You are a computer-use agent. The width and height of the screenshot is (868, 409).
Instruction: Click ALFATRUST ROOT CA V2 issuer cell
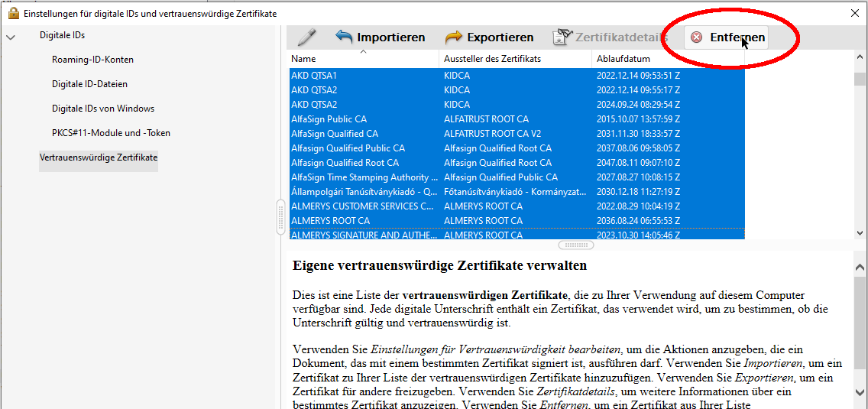tap(492, 134)
